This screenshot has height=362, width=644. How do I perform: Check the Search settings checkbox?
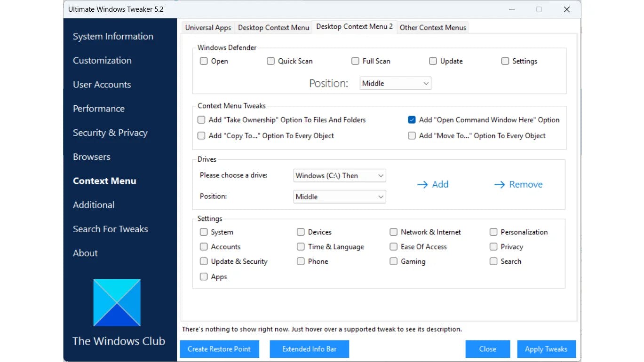pos(493,261)
